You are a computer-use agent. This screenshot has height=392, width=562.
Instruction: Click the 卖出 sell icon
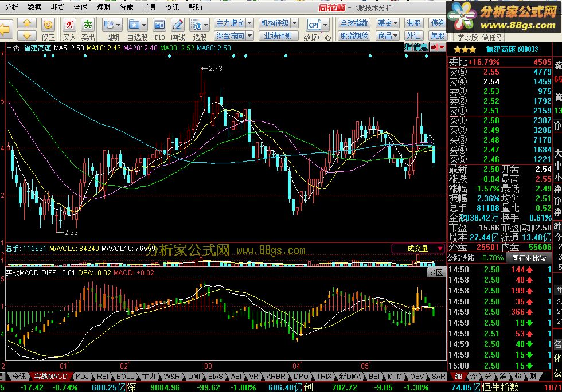click(x=87, y=25)
